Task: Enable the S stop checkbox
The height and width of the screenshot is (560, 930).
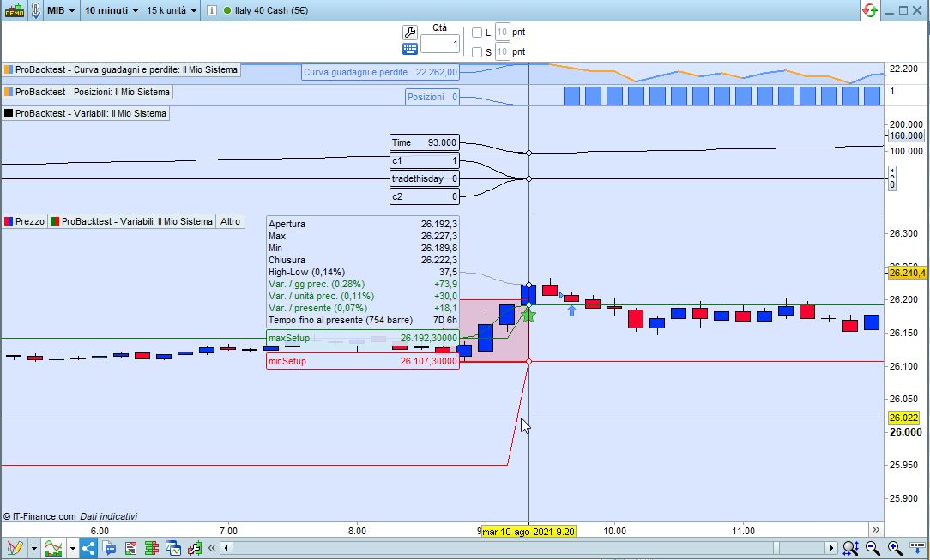Action: 477,52
